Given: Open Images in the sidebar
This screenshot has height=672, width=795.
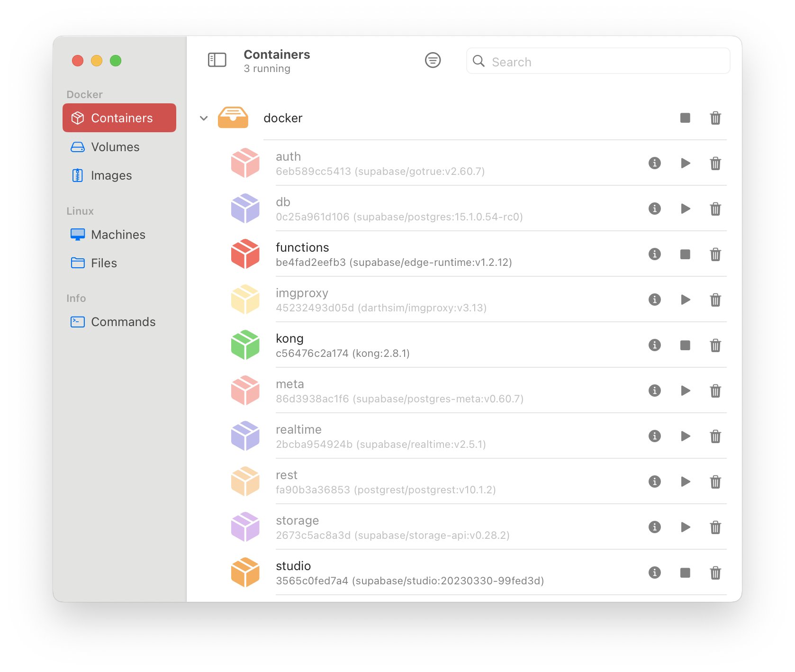Looking at the screenshot, I should click(119, 175).
